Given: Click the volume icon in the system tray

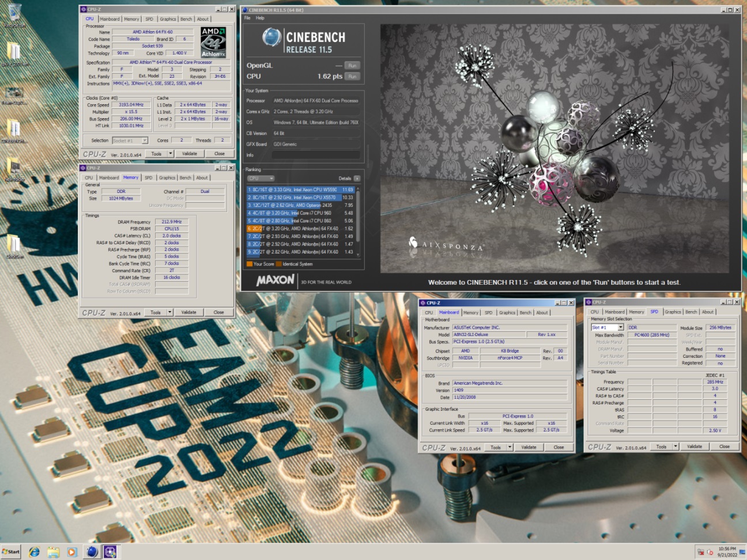Looking at the screenshot, I should coord(710,552).
